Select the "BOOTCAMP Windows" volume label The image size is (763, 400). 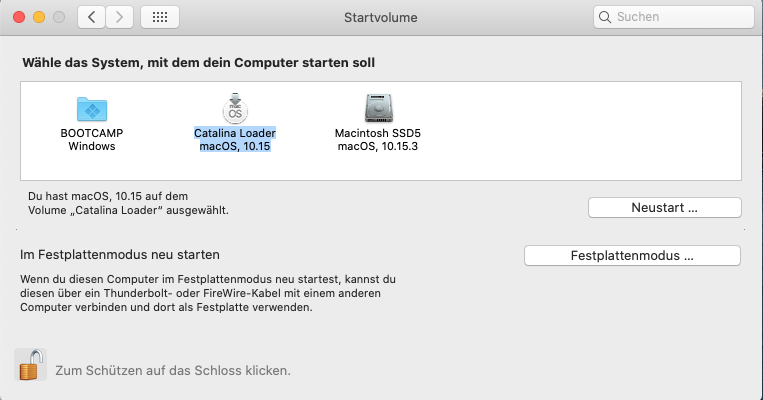pos(92,140)
